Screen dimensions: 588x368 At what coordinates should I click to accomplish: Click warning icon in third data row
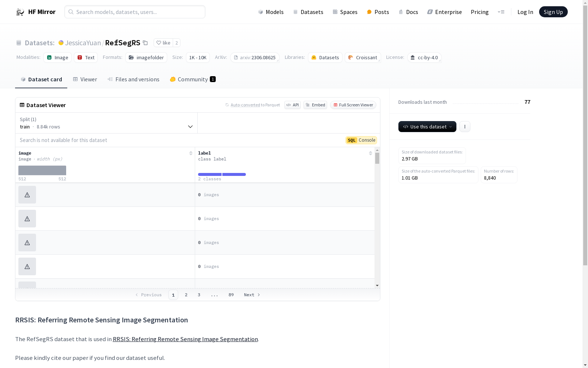point(27,243)
